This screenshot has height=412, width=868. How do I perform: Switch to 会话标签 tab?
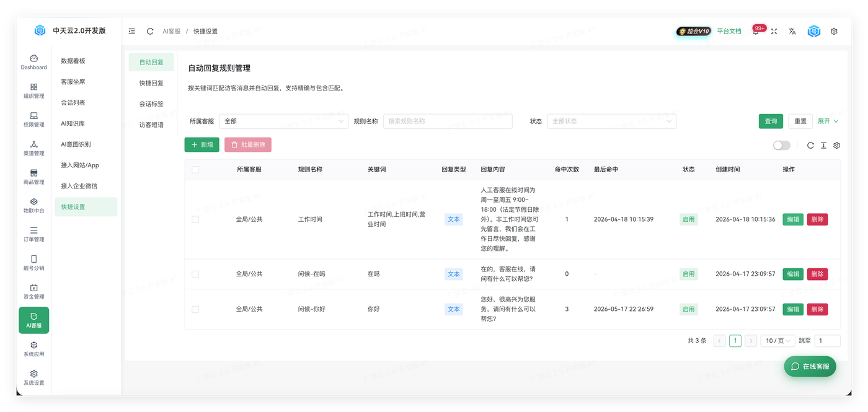[151, 104]
